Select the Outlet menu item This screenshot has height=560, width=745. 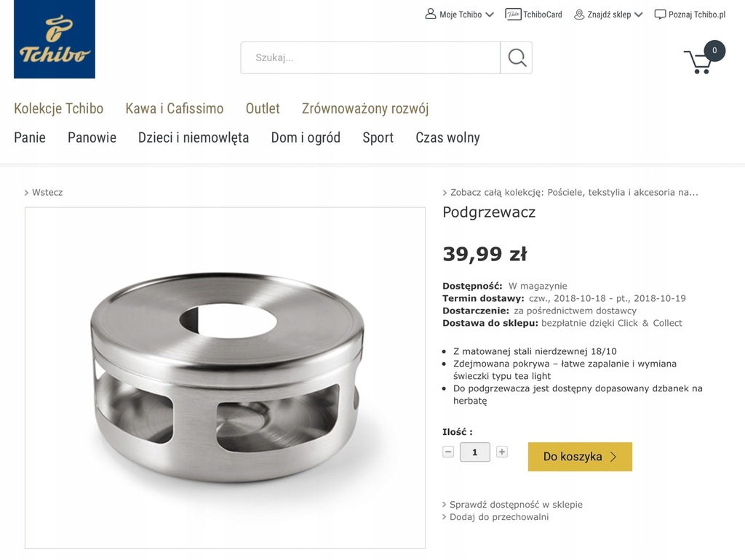pos(262,109)
